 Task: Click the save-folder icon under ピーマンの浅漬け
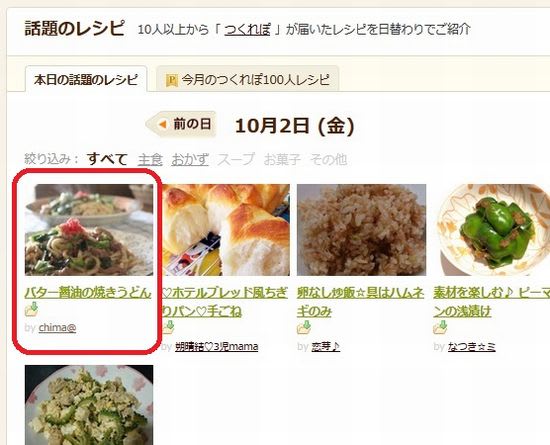click(440, 328)
